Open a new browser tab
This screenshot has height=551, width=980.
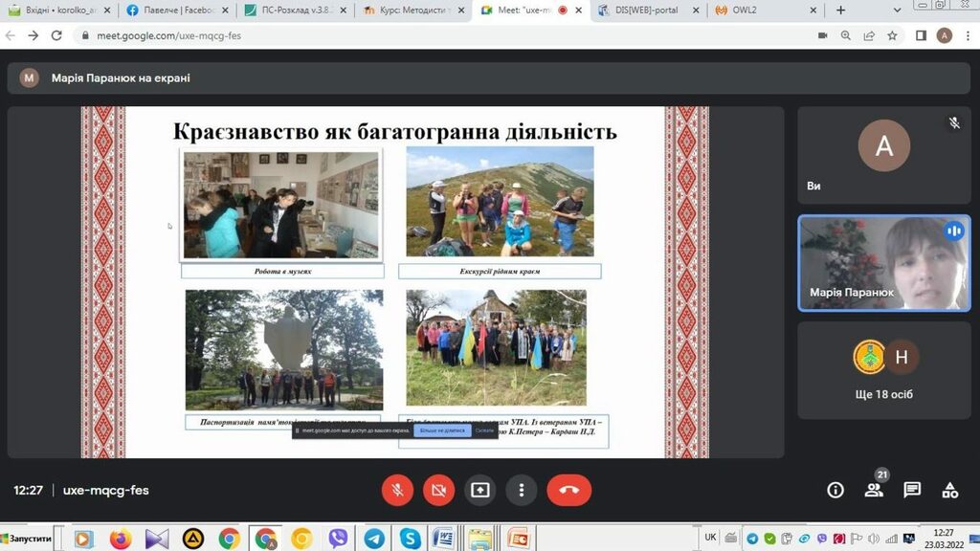tap(841, 11)
